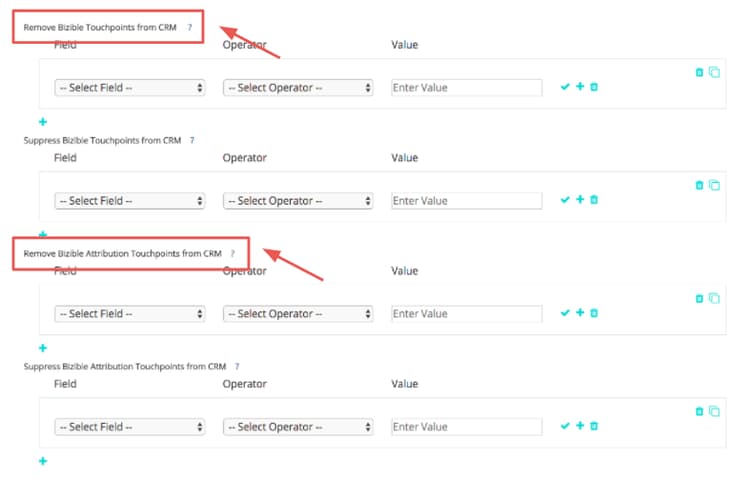Confirm rule checkmark under Remove Bizible Touchpoints
Viewport: 750px width, 479px height.
point(565,87)
